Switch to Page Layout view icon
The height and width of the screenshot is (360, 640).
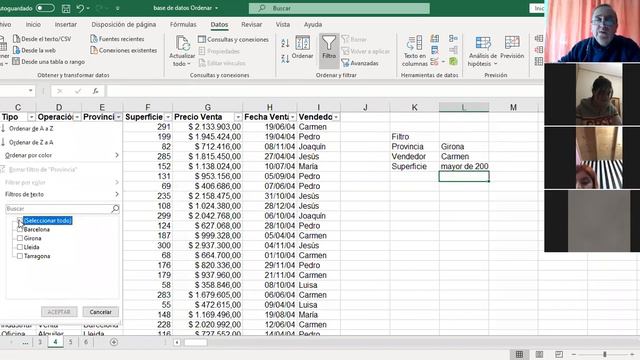(539, 354)
